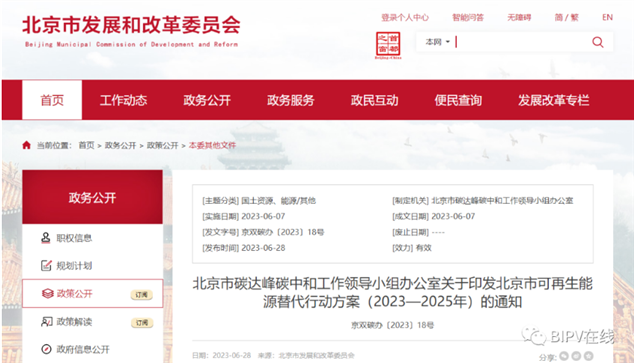
Task: Click 实施日期 2023-06-07 text
Action: coord(243,216)
